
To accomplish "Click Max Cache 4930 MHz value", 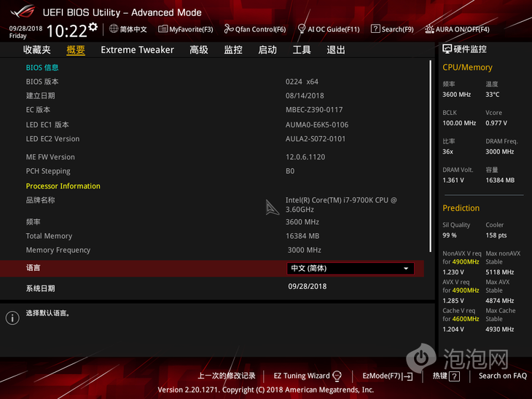I will click(x=500, y=329).
